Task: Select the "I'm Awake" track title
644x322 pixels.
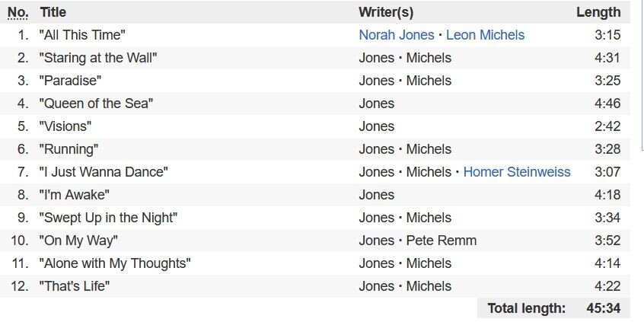Action: (x=75, y=195)
